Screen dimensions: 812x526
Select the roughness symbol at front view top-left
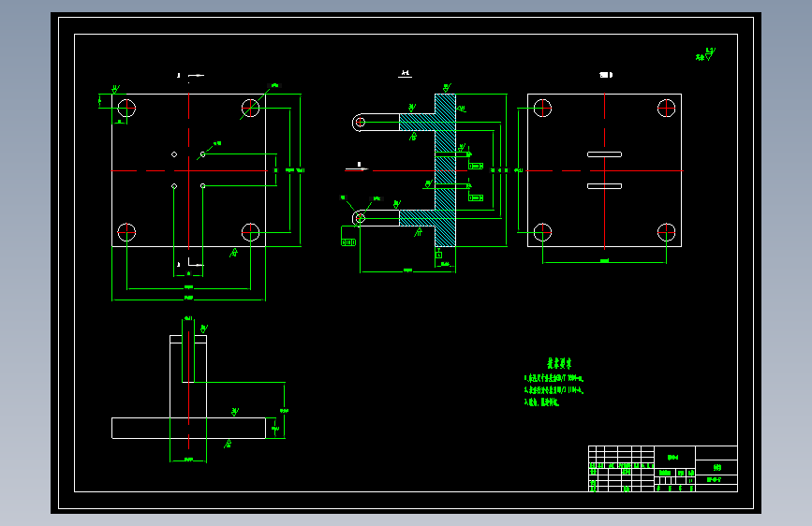115,90
